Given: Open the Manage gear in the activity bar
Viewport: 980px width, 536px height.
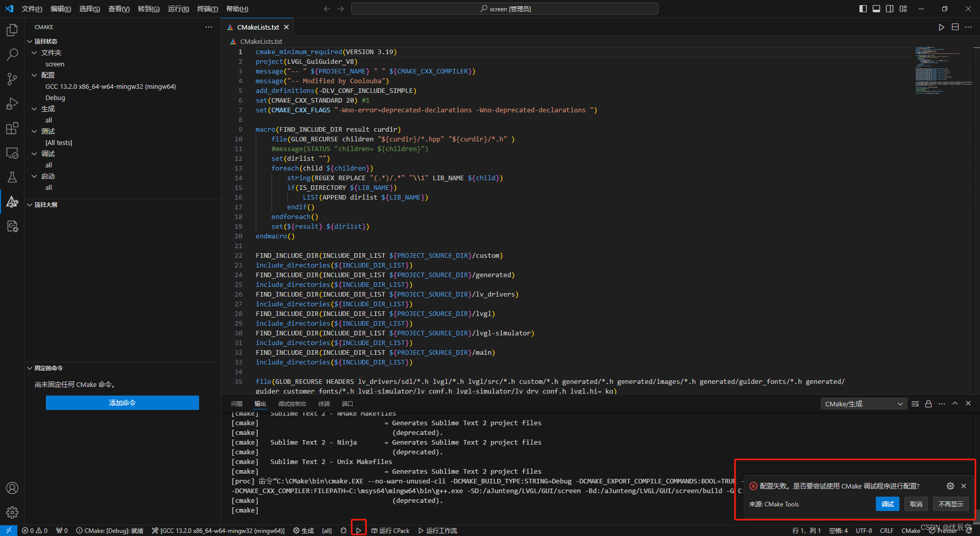Looking at the screenshot, I should [12, 513].
